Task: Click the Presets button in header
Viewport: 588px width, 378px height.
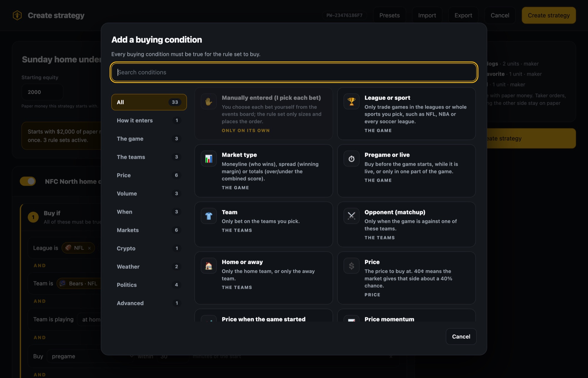Action: pyautogui.click(x=390, y=15)
